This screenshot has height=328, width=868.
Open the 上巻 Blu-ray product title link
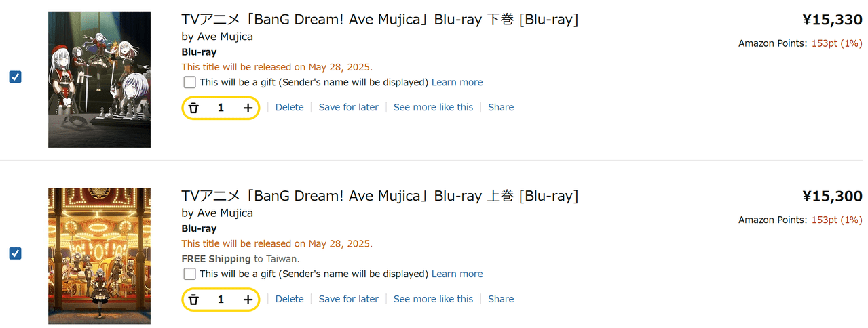coord(379,197)
